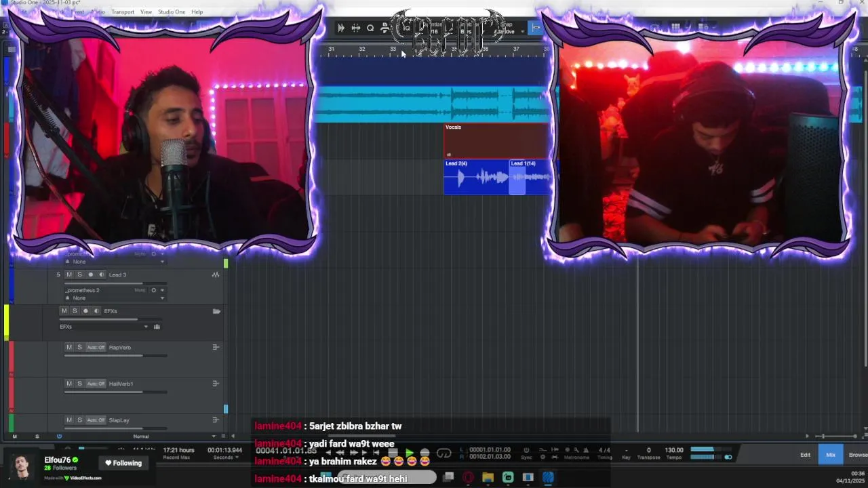The image size is (868, 488).
Task: Open File Explorer from the taskbar
Action: tap(488, 478)
